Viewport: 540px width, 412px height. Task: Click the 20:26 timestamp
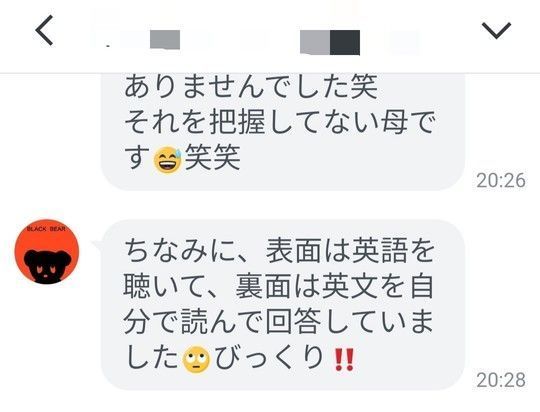[x=501, y=180]
